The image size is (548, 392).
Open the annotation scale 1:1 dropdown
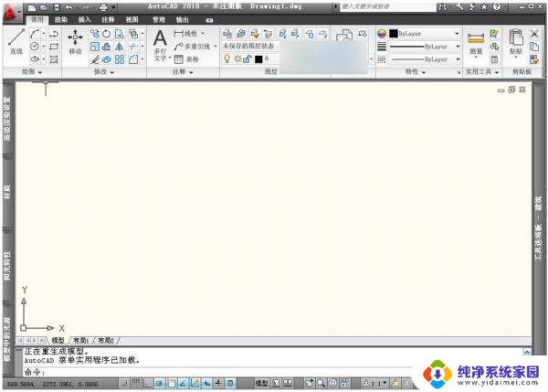coord(375,383)
